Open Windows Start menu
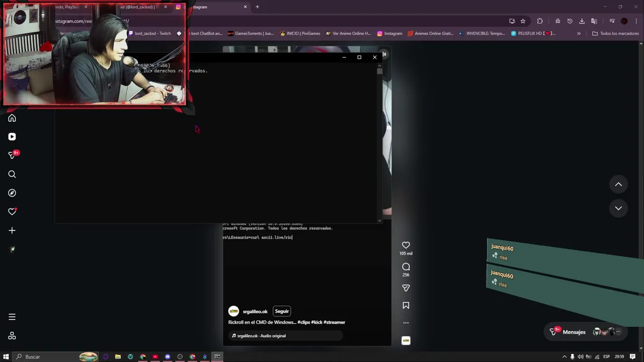The image size is (644, 362). pos(6,357)
